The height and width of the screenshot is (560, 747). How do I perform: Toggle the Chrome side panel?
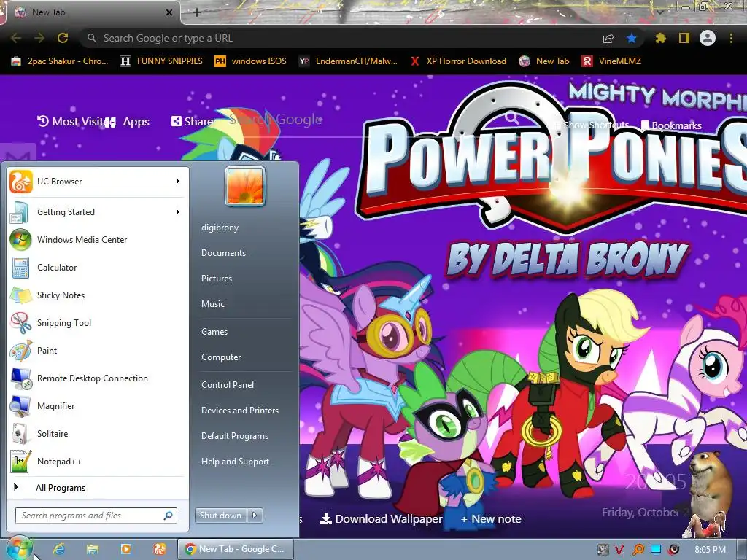click(x=684, y=38)
